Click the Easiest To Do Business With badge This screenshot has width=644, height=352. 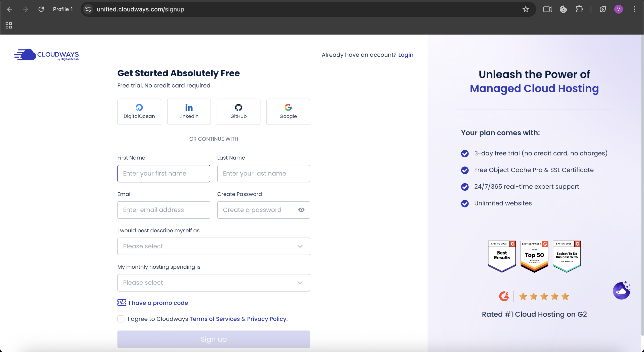click(x=567, y=256)
